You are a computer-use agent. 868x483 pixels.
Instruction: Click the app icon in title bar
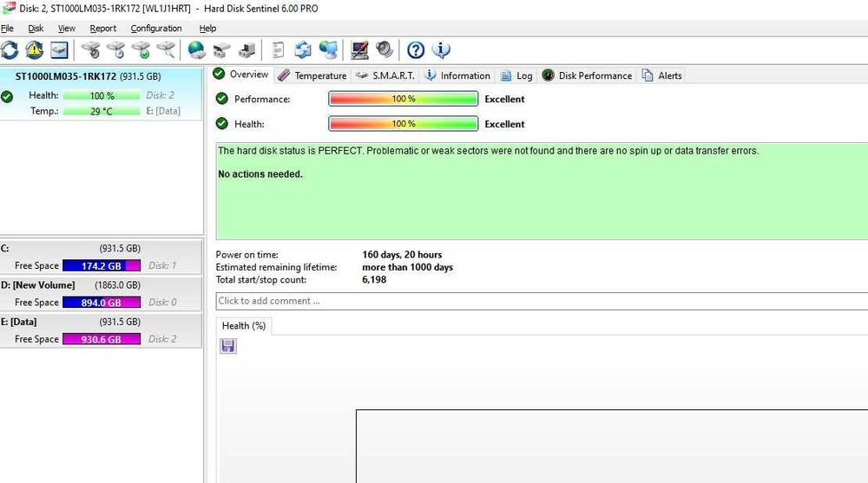click(9, 8)
